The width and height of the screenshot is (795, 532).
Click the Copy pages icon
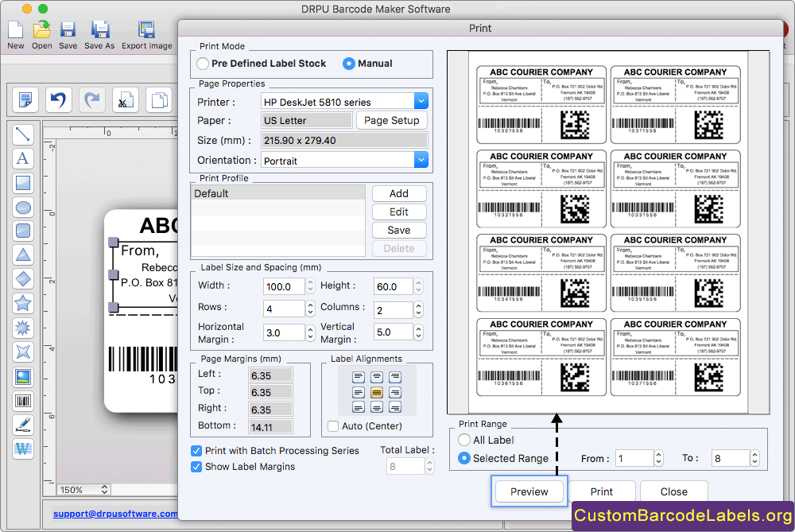point(159,99)
